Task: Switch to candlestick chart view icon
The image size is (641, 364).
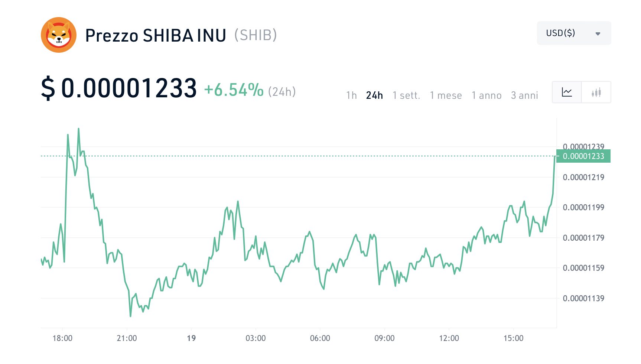Action: point(596,92)
